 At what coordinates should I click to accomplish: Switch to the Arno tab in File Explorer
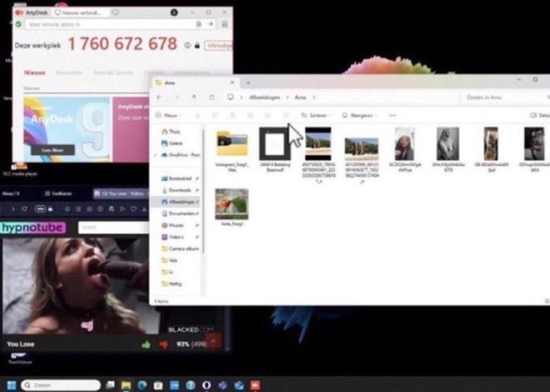pyautogui.click(x=195, y=83)
